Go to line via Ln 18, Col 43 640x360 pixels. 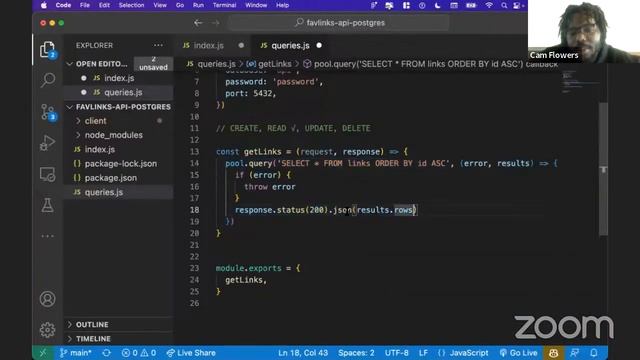click(303, 353)
